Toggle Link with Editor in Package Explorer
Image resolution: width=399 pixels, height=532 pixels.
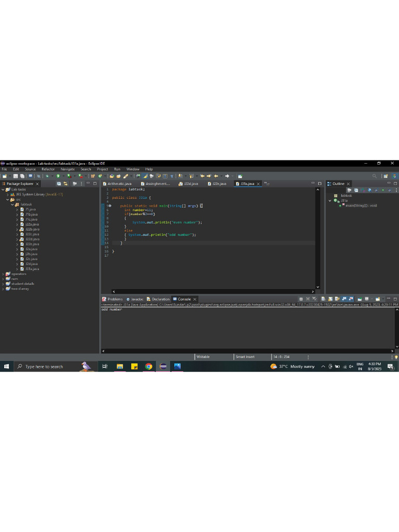(x=65, y=183)
